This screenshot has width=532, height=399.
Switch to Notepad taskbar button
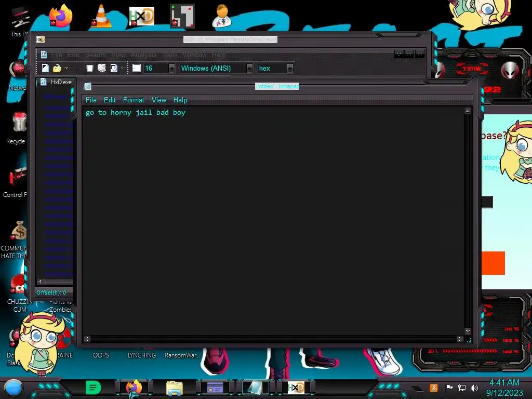click(x=255, y=388)
